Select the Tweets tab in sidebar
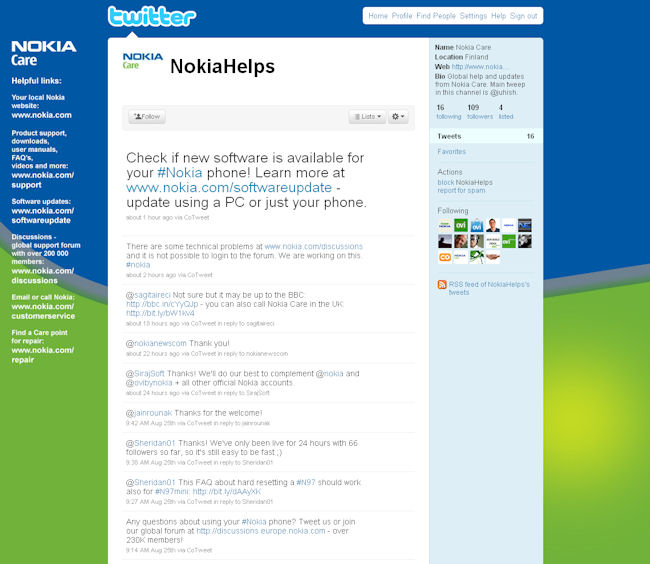 (486, 136)
